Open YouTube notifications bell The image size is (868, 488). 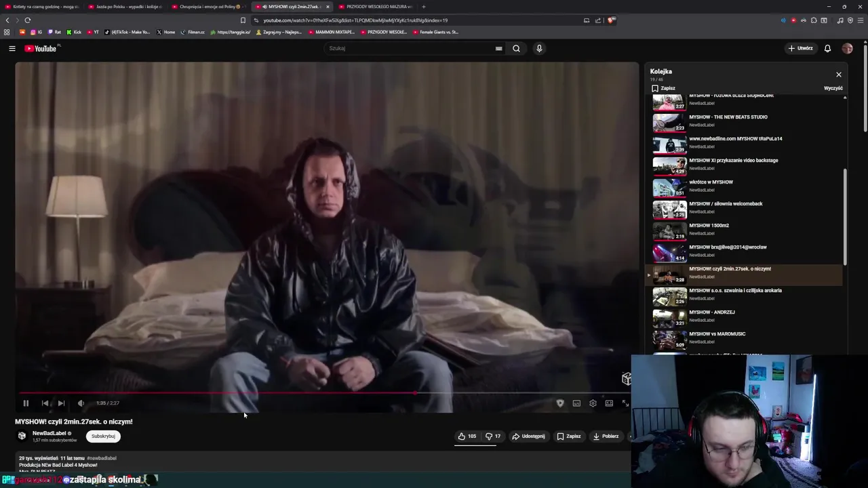tap(827, 48)
